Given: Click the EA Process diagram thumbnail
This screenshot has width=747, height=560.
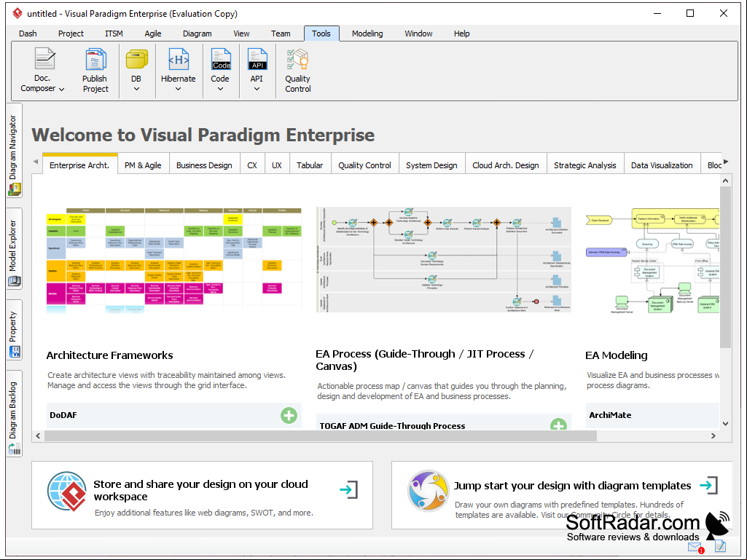Looking at the screenshot, I should 444,259.
